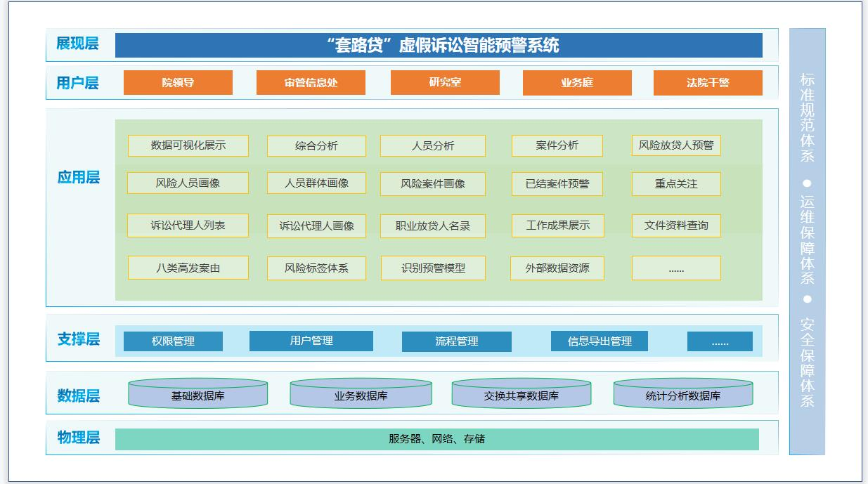
Task: Open 识别预警模型 module
Action: click(433, 268)
